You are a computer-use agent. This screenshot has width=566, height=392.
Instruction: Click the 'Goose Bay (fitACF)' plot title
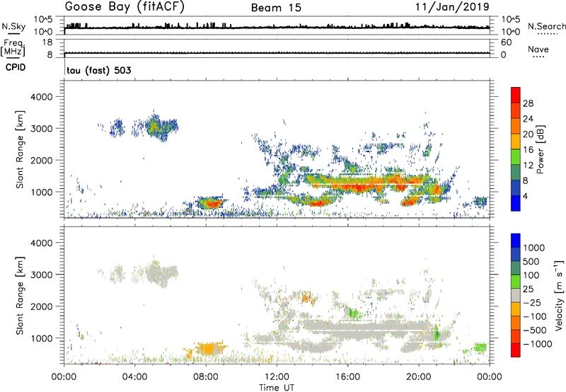[x=125, y=7]
